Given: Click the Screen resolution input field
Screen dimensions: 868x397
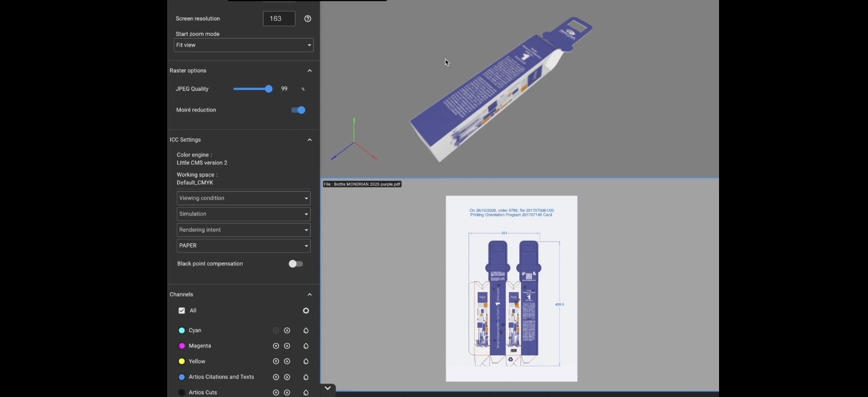Looking at the screenshot, I should point(279,19).
